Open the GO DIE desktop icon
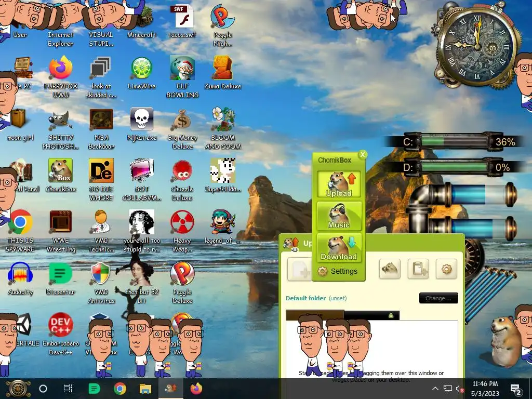 101,179
